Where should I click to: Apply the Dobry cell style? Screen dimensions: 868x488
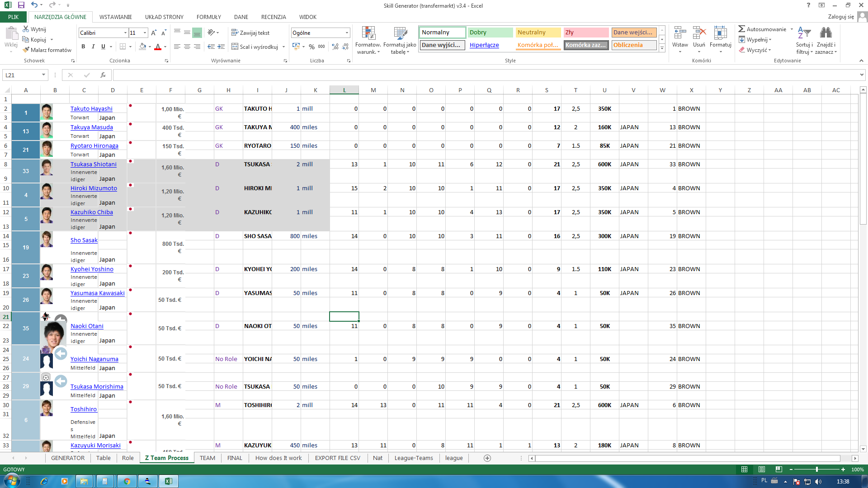tap(490, 32)
